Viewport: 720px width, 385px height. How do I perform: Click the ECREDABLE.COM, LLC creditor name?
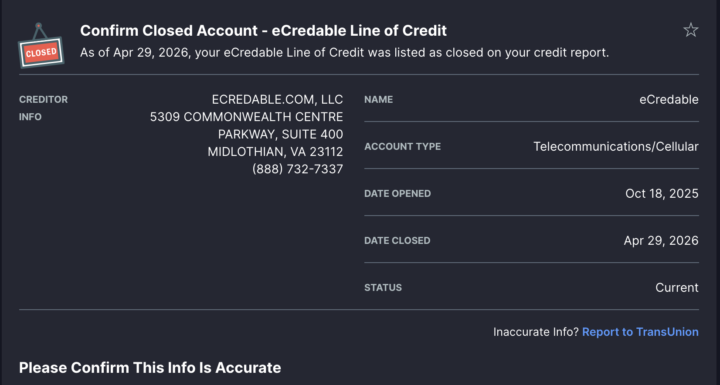pyautogui.click(x=277, y=99)
